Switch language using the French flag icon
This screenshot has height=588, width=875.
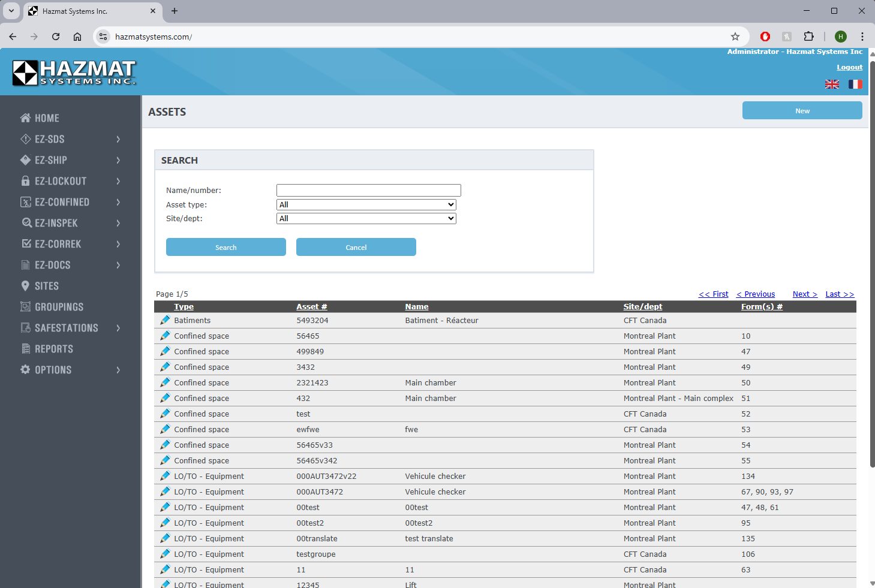855,85
